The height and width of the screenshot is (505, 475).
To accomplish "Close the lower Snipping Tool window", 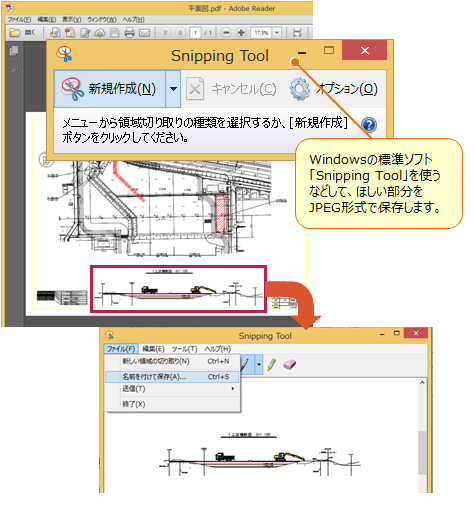I will click(416, 333).
